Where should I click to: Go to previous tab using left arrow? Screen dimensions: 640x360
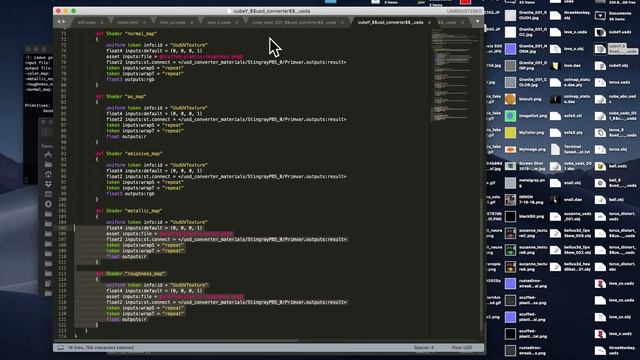coord(59,22)
